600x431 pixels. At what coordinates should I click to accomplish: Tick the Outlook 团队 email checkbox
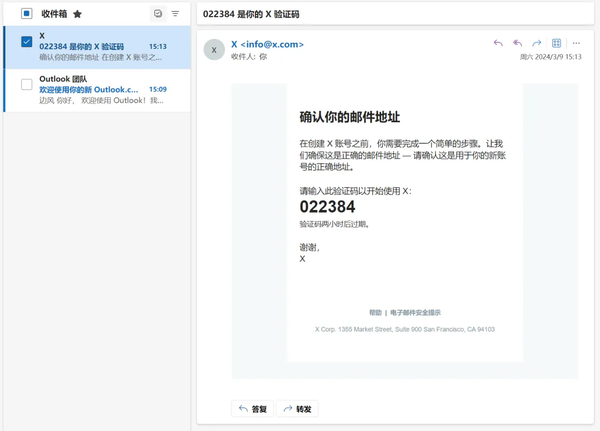(x=26, y=84)
